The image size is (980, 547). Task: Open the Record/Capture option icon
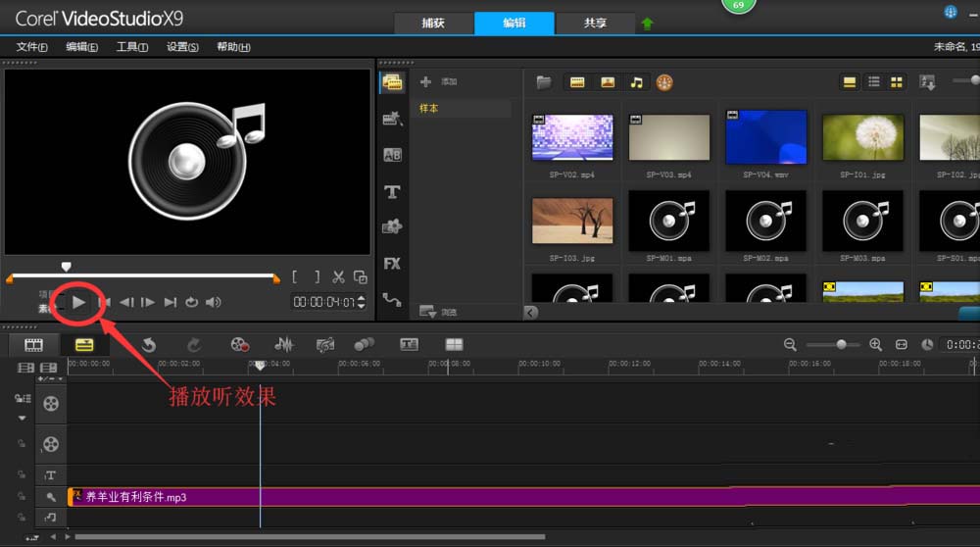pyautogui.click(x=240, y=344)
